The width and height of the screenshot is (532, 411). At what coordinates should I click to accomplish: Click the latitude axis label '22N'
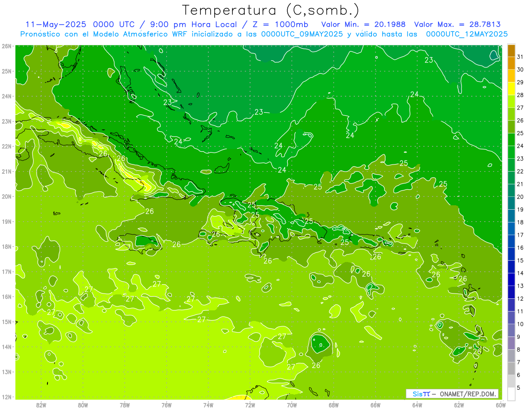(7, 146)
